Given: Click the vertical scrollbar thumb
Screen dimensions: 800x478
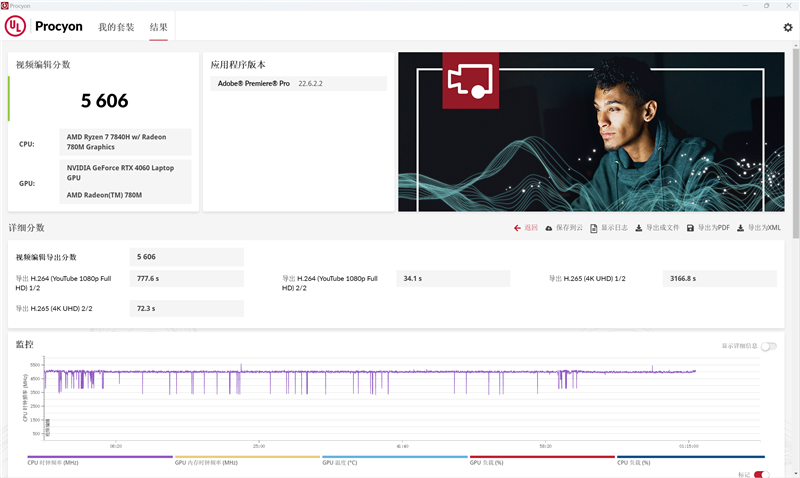Looking at the screenshot, I should click(x=796, y=143).
